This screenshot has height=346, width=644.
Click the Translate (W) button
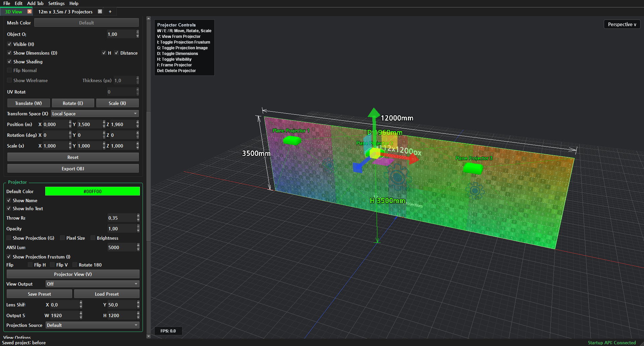coord(29,103)
